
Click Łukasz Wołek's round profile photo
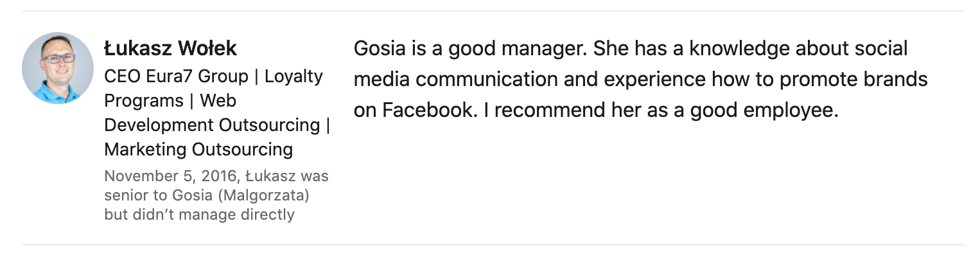click(58, 68)
